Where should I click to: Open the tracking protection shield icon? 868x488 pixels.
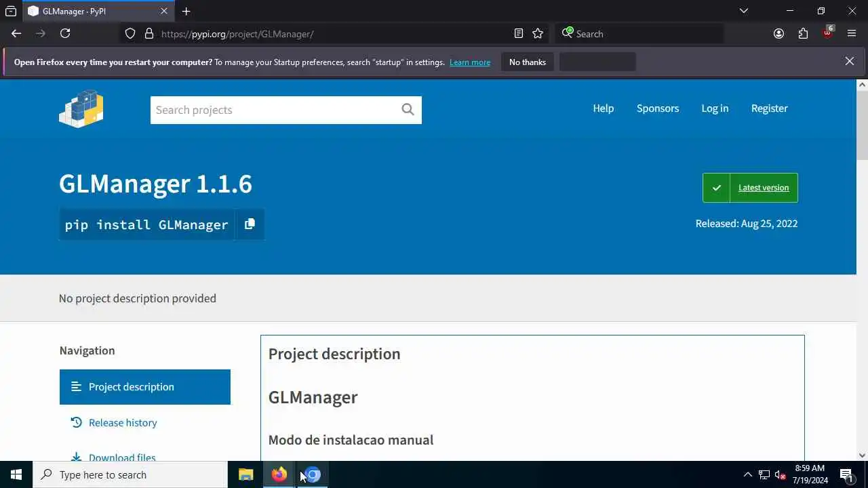(x=130, y=34)
